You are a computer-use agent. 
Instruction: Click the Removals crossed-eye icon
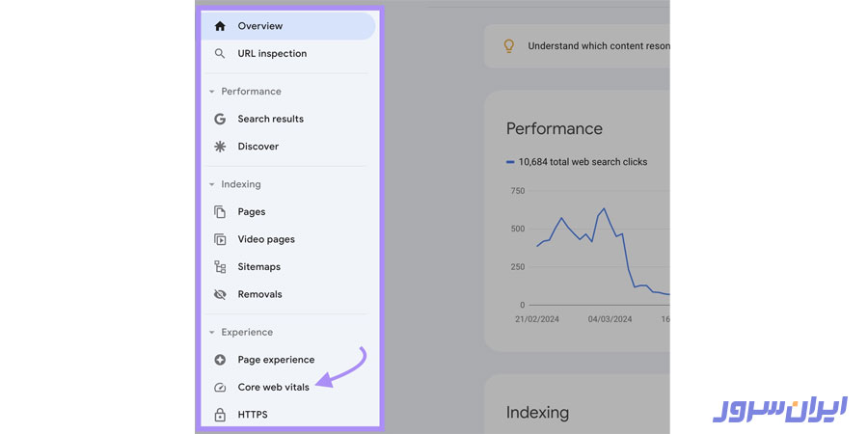tap(220, 294)
